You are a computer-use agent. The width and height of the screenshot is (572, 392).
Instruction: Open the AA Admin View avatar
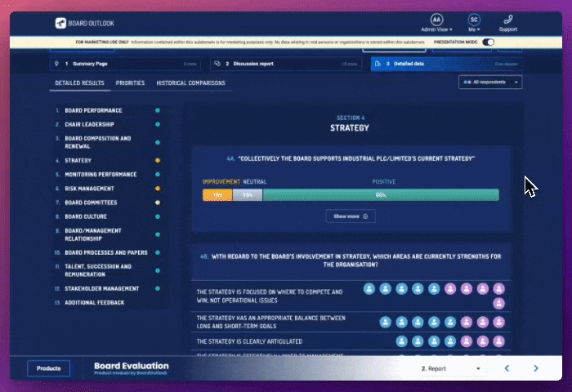tap(436, 20)
